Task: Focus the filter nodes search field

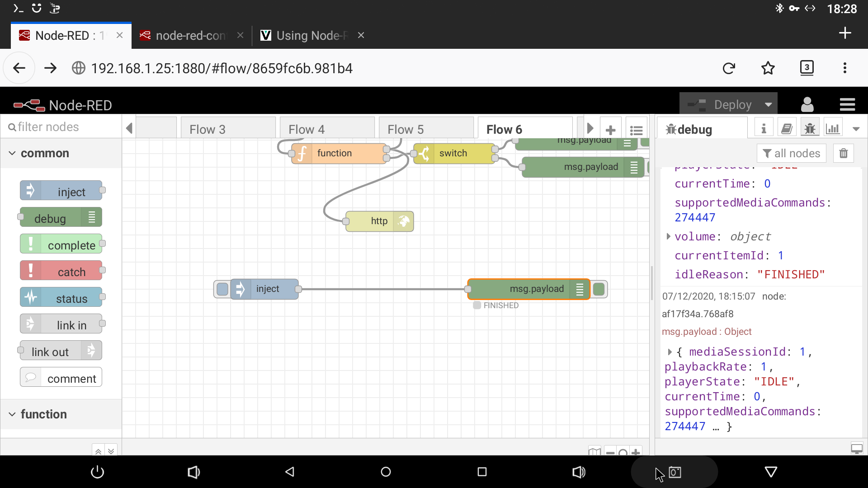Action: [61, 127]
